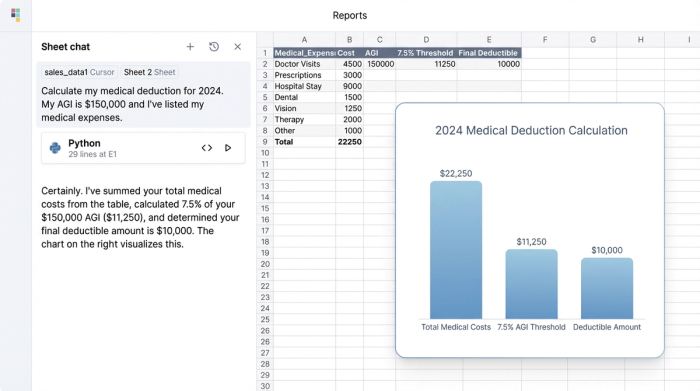Viewport: 700px width, 391px height.
Task: Select the Hospital Stay cell
Action: tap(304, 87)
